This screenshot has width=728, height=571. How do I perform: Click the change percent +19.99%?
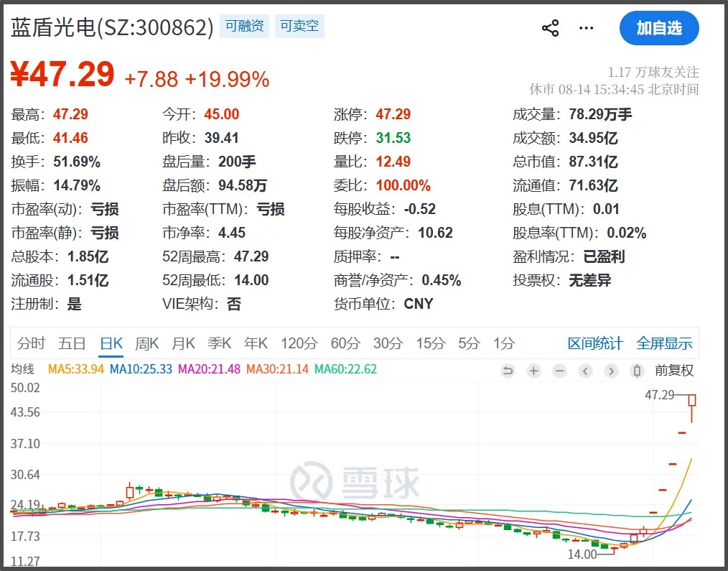pos(227,80)
